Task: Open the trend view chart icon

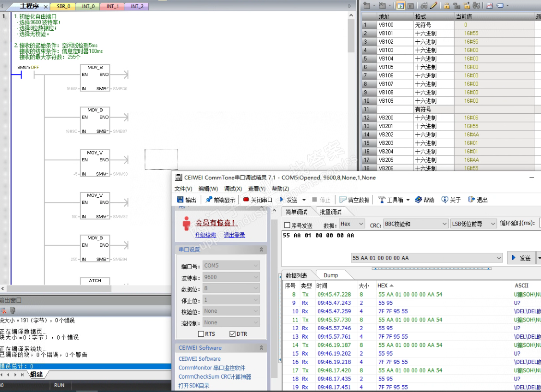Action: [x=489, y=6]
